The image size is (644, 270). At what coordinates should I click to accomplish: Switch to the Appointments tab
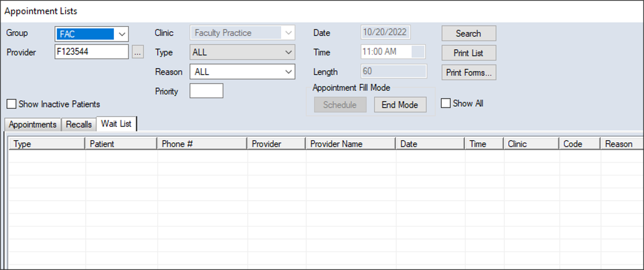pyautogui.click(x=33, y=124)
